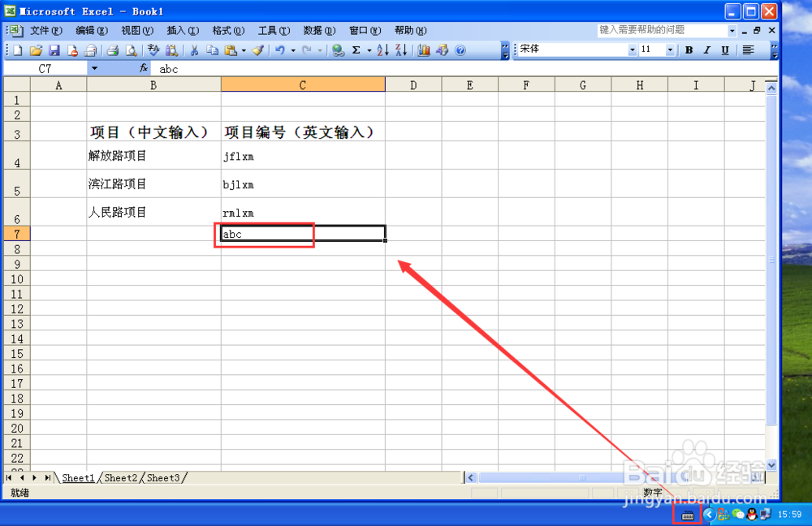Open the font name dropdown
The image size is (812, 526).
[x=633, y=50]
